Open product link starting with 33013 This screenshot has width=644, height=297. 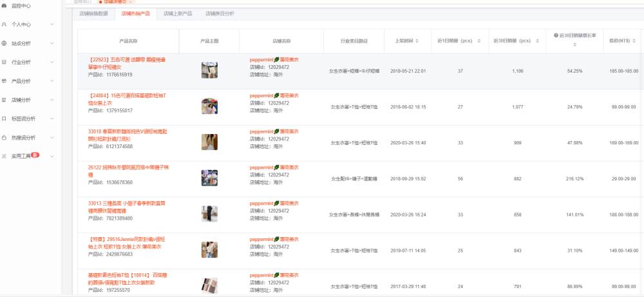(x=126, y=207)
